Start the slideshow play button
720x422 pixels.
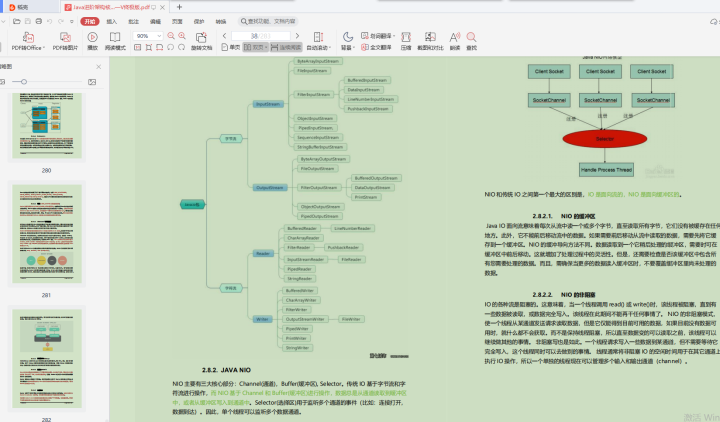92,37
